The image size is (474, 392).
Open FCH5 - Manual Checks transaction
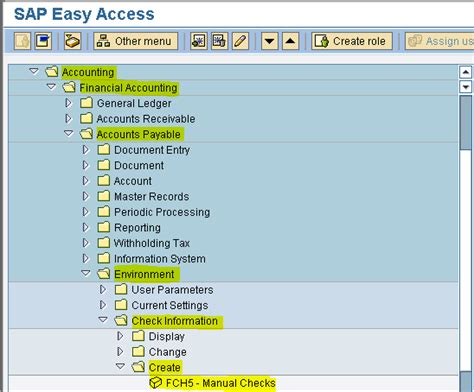(x=221, y=383)
